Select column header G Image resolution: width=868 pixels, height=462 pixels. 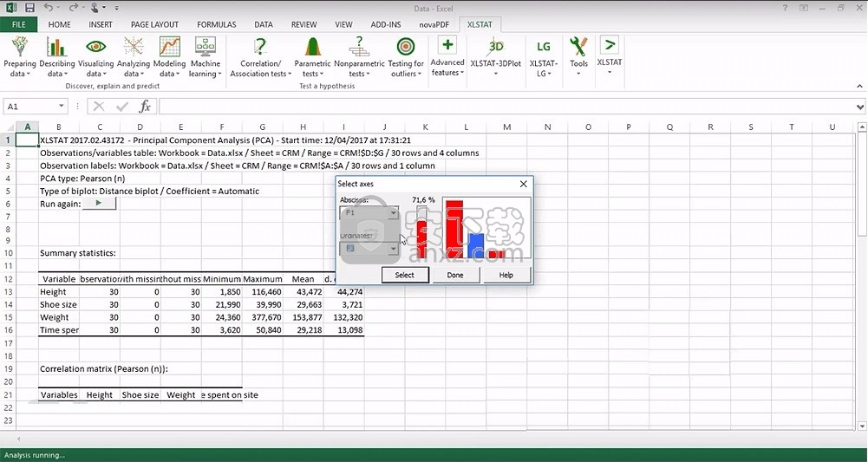pos(263,127)
